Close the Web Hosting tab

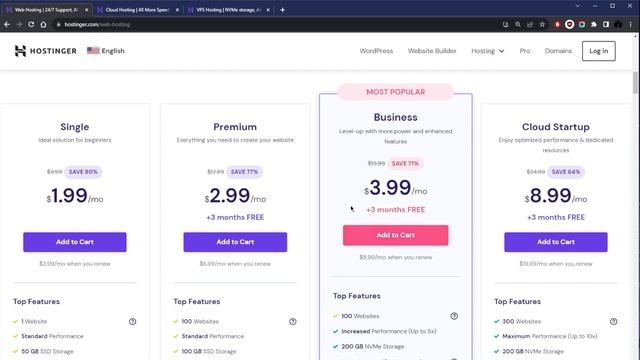[x=87, y=10]
